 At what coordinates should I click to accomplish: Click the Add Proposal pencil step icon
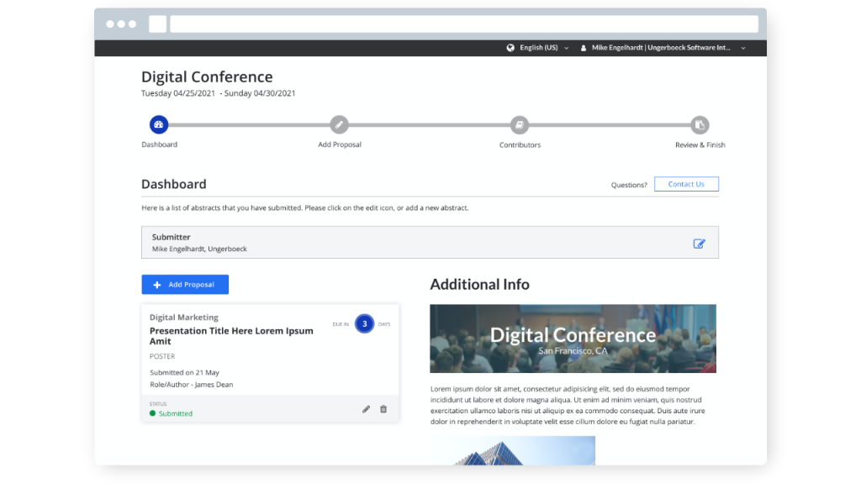click(x=339, y=125)
